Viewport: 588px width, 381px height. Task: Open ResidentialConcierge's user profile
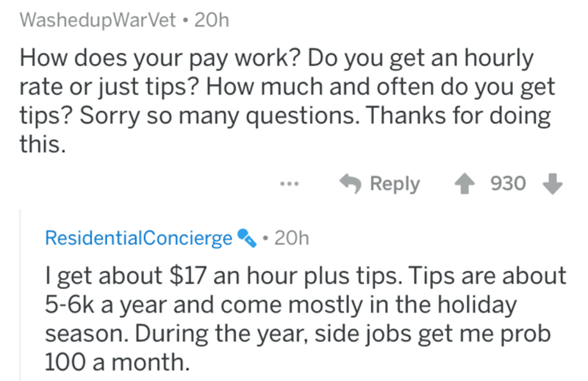[138, 238]
